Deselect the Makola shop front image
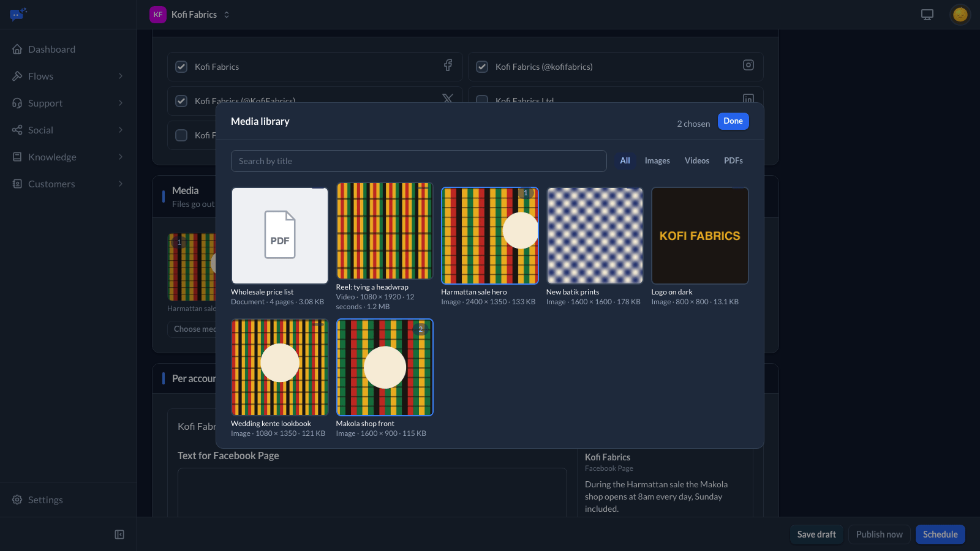This screenshot has width=980, height=551. pos(385,367)
